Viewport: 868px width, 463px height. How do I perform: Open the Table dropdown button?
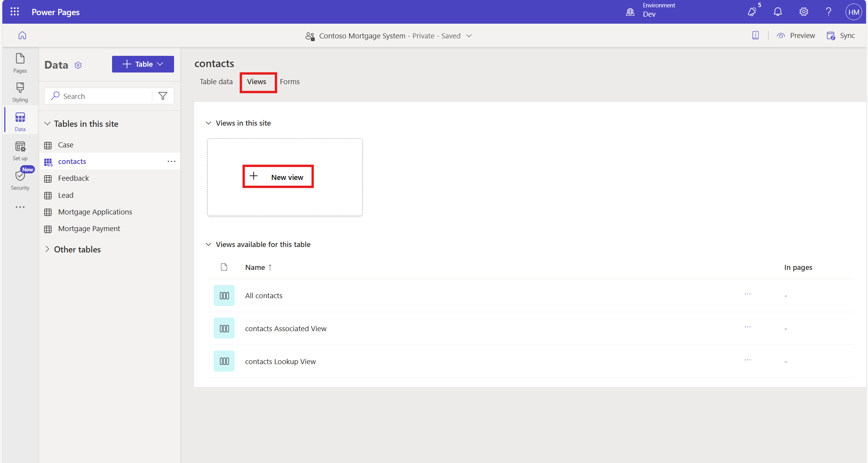(x=143, y=64)
